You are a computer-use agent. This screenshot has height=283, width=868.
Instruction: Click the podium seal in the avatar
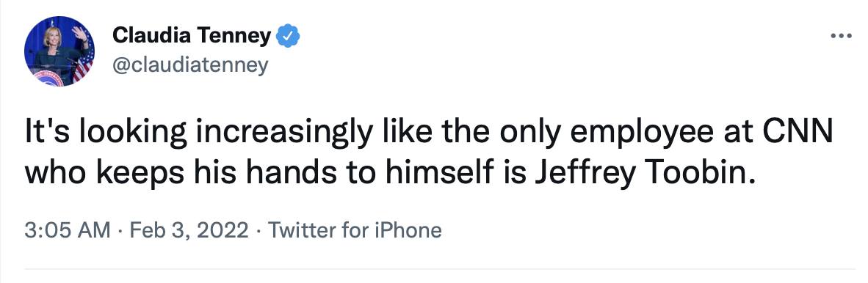48,78
